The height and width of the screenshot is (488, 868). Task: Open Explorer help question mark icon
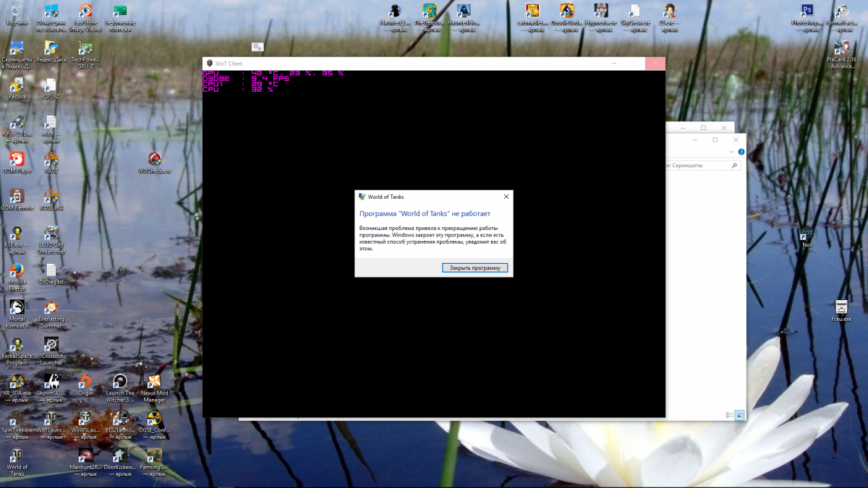tap(741, 152)
